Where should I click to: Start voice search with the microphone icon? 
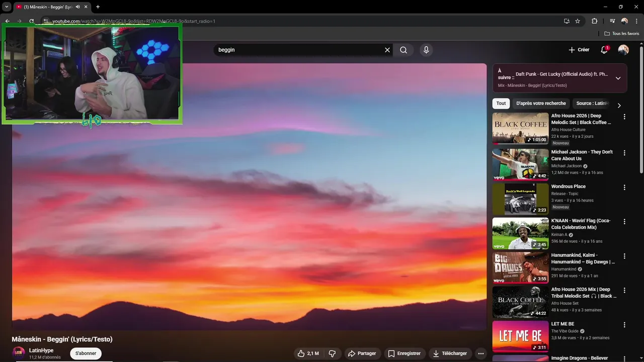click(426, 50)
